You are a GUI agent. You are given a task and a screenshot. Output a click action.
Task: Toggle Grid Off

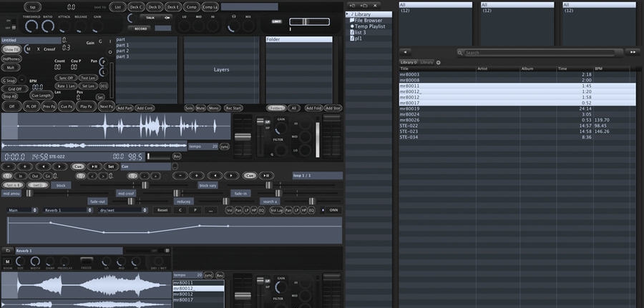(15, 89)
